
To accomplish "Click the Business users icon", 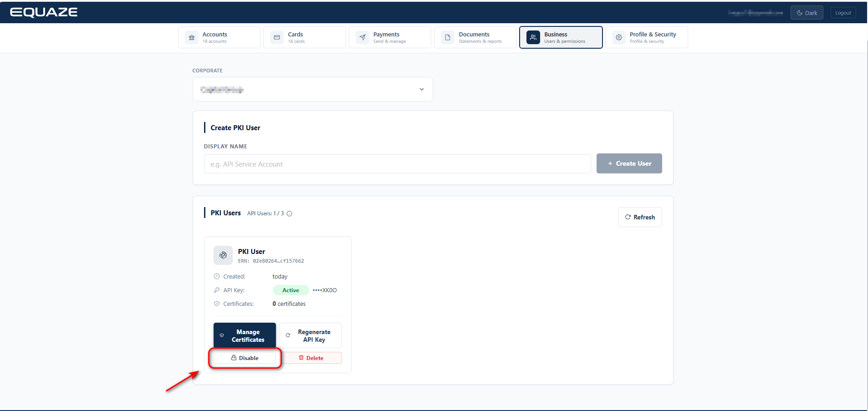I will 533,37.
